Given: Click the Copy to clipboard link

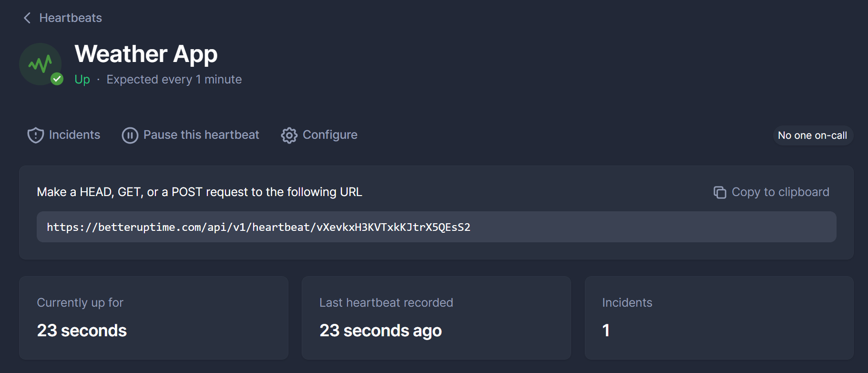Looking at the screenshot, I should 780,192.
